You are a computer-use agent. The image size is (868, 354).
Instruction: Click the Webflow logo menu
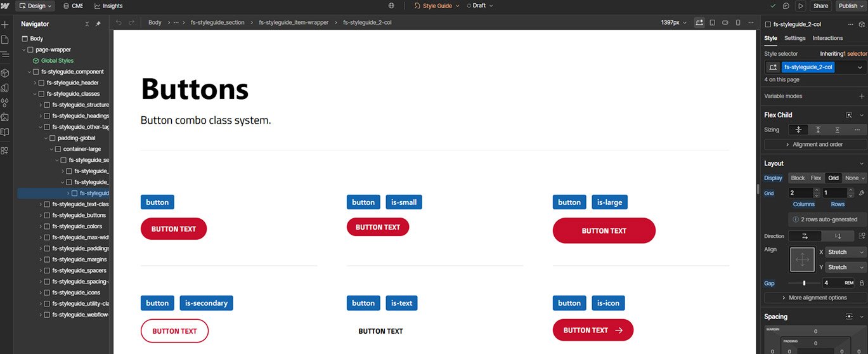[x=5, y=6]
